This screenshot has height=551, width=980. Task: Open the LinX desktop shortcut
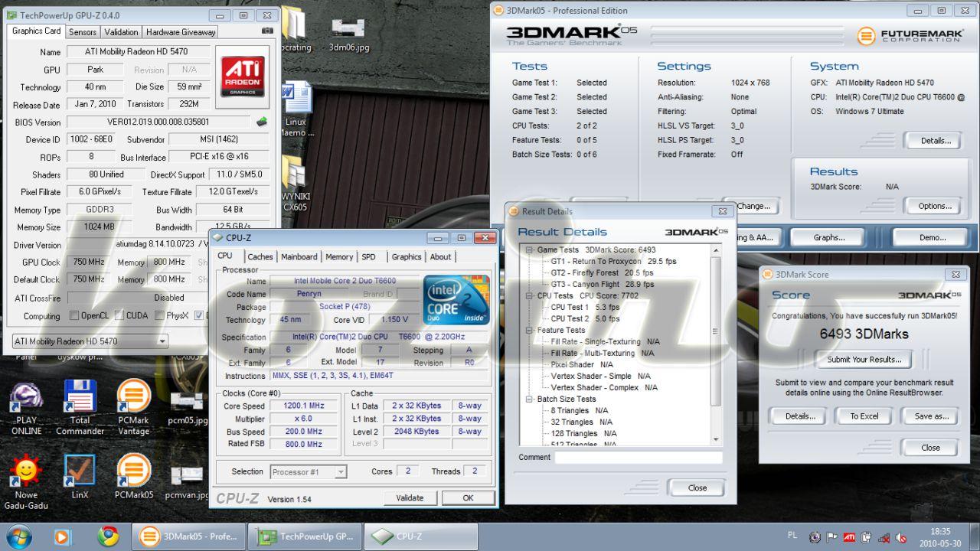(x=80, y=477)
